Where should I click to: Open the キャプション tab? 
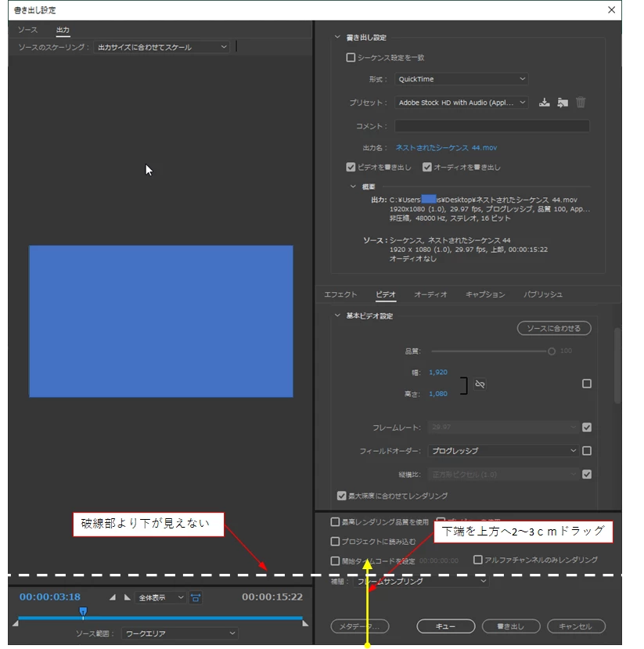485,294
